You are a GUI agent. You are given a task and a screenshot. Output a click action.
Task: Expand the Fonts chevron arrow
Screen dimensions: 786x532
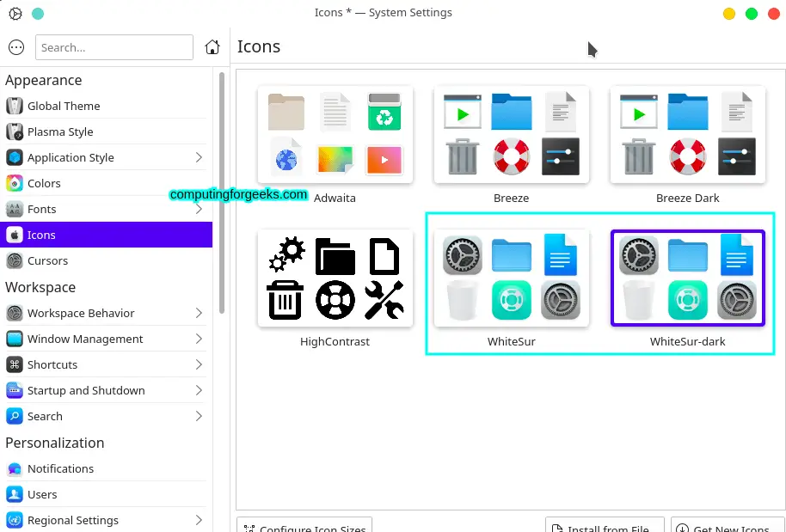click(199, 209)
